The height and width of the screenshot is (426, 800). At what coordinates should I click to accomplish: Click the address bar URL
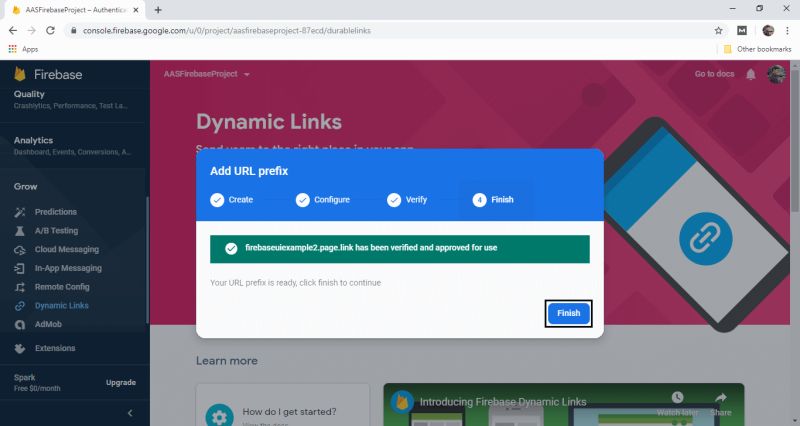point(227,31)
